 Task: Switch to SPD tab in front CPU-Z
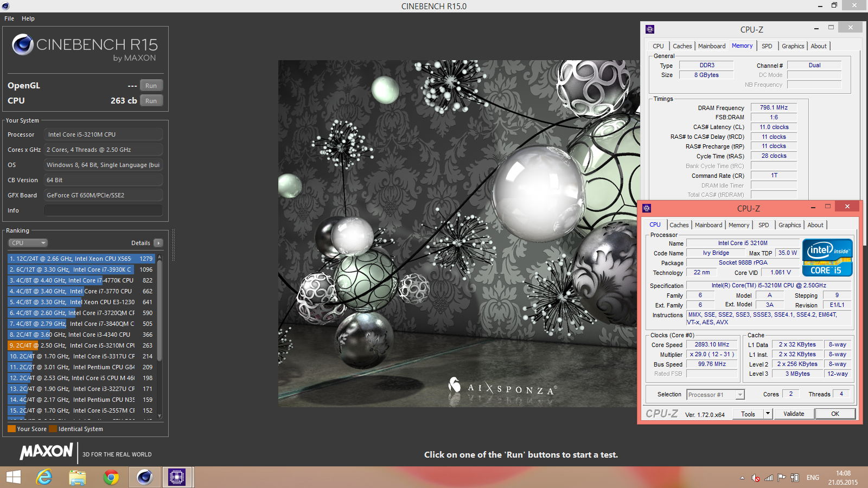pos(764,225)
